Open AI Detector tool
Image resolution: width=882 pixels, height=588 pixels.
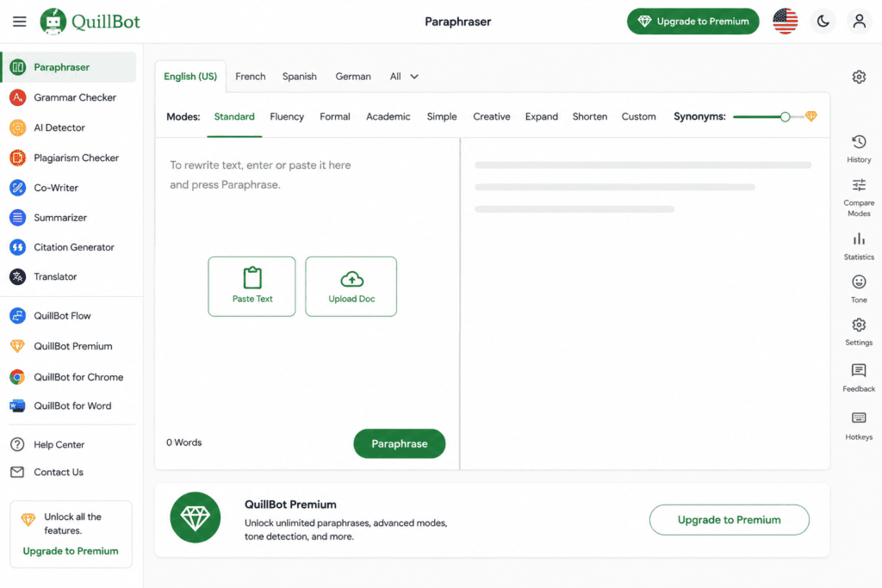(x=68, y=127)
